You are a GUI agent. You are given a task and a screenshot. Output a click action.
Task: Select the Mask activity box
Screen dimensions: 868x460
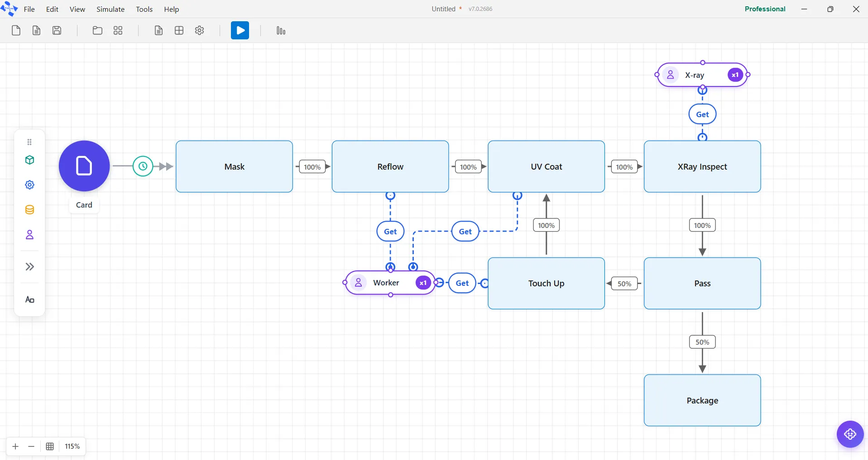pyautogui.click(x=235, y=166)
